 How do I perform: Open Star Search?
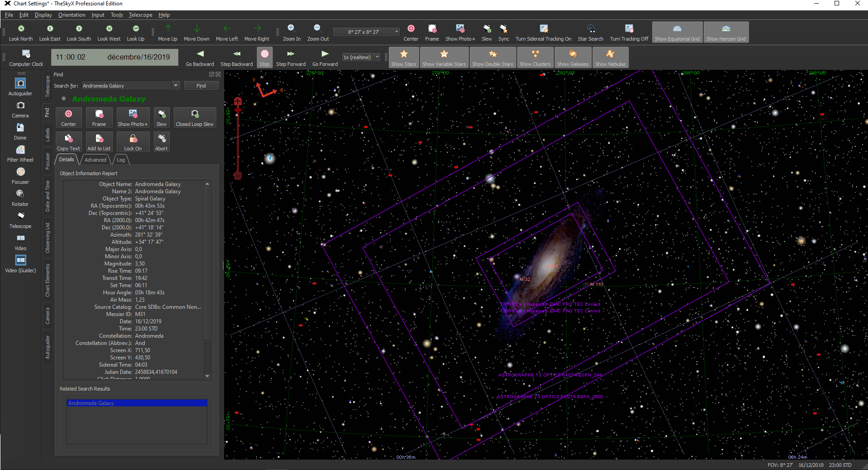[591, 33]
